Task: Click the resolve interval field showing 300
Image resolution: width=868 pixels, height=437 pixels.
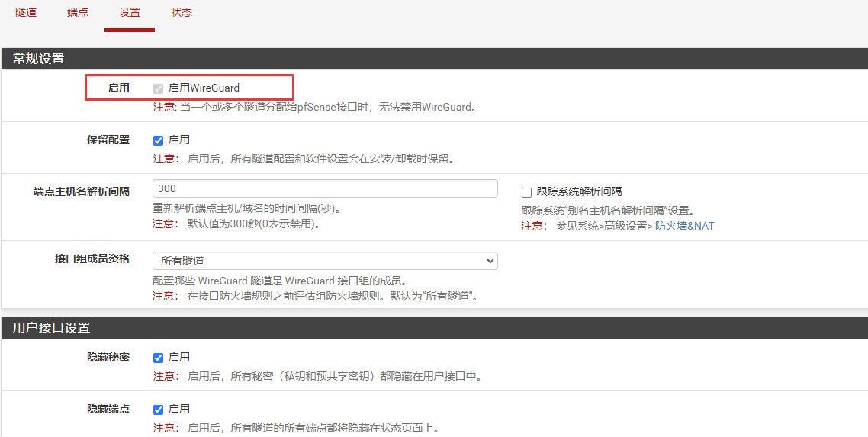Action: (325, 188)
